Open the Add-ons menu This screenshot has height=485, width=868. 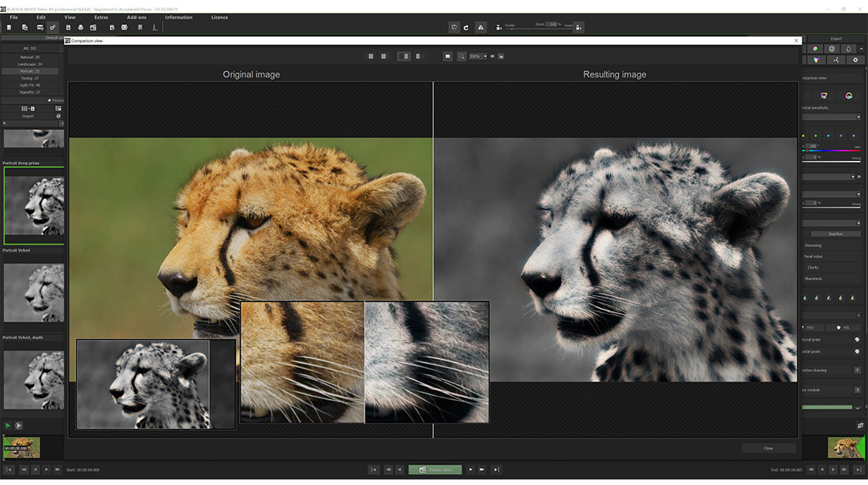point(137,17)
